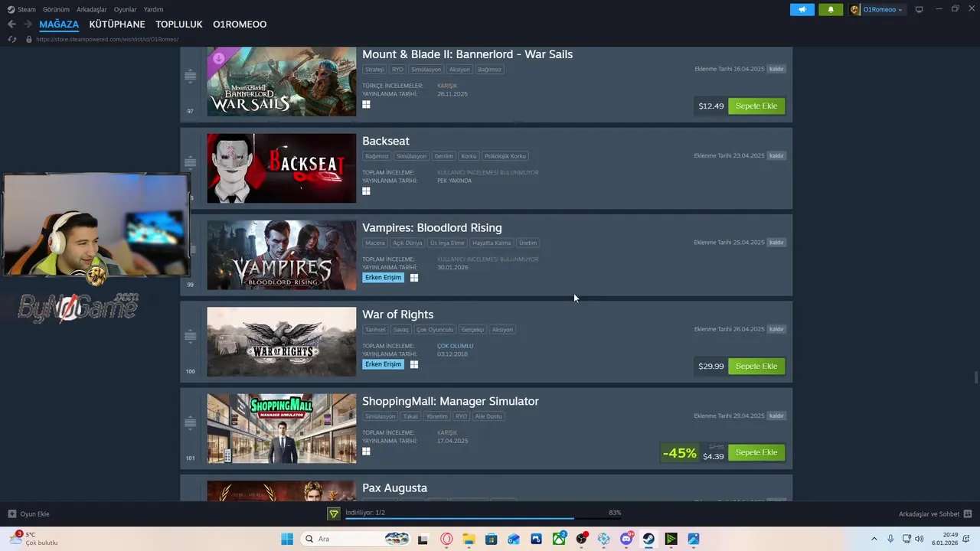The image size is (980, 551).
Task: Click the Strateji tag on War Sails
Action: [374, 69]
